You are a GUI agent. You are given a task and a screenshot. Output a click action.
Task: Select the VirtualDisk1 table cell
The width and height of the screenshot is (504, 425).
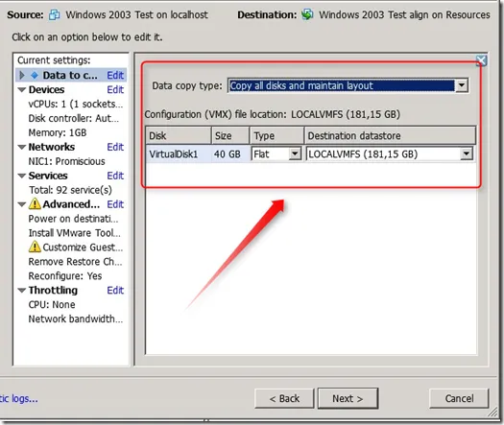pyautogui.click(x=179, y=153)
